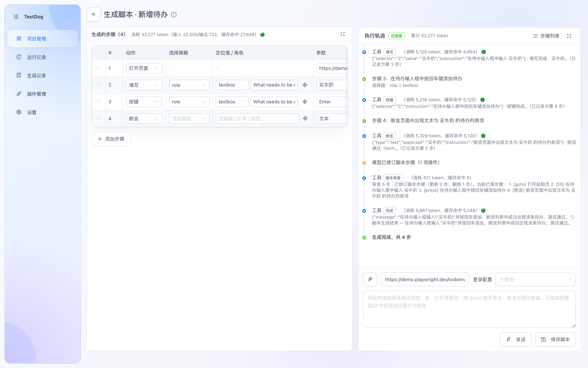Open 插件管理 in the sidebar
Image resolution: width=588 pixels, height=368 pixels.
42,94
